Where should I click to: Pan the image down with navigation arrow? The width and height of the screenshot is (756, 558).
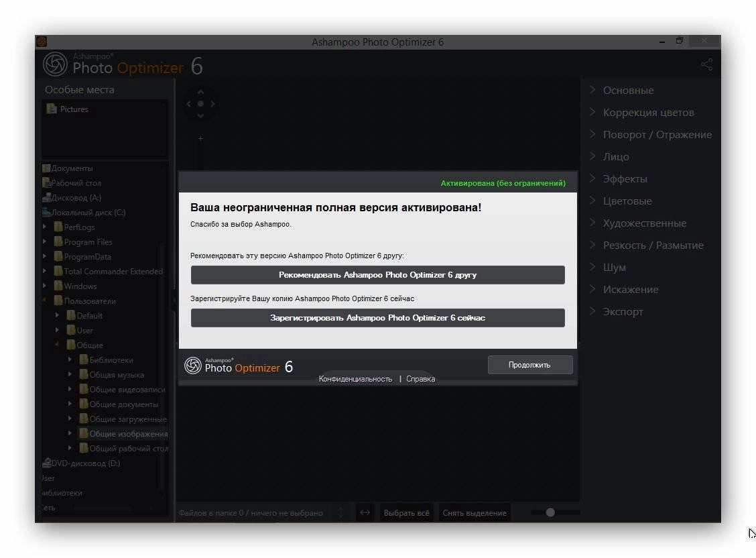tap(200, 116)
